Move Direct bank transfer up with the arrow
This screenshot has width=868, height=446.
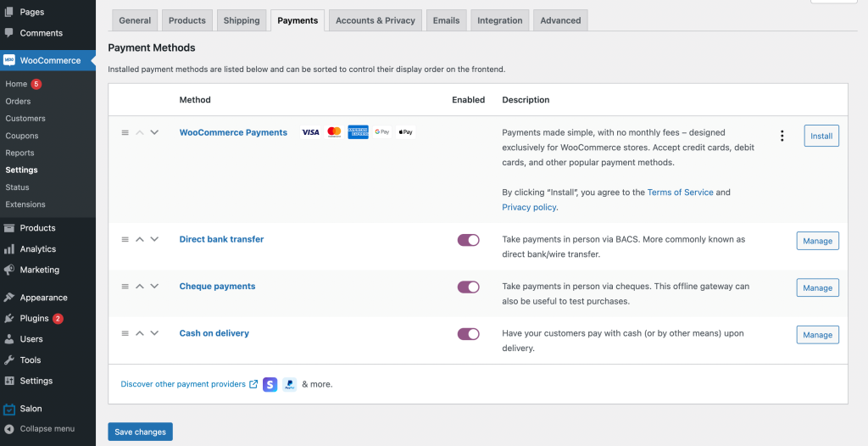pos(140,239)
